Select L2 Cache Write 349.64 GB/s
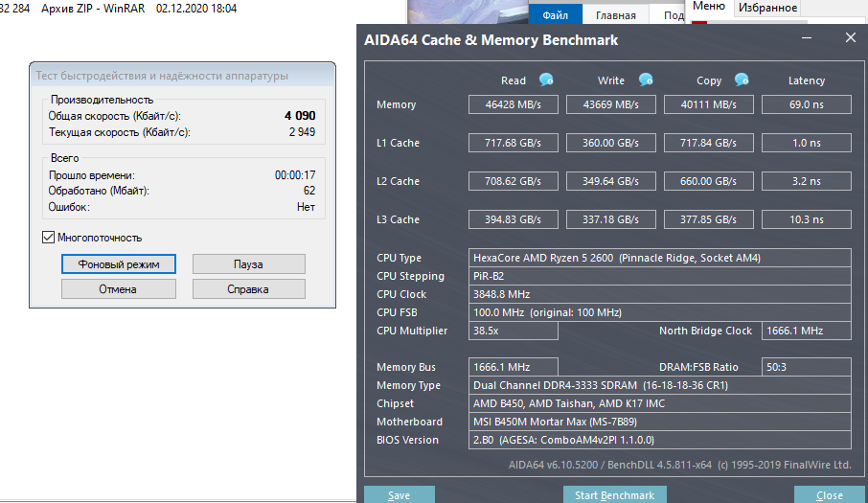Screen dimensions: 868x503 610,181
